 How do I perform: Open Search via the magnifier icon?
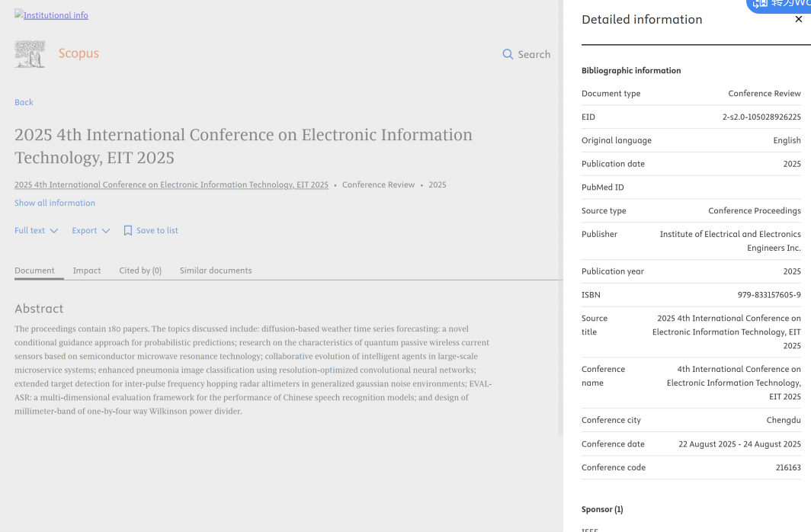[508, 54]
